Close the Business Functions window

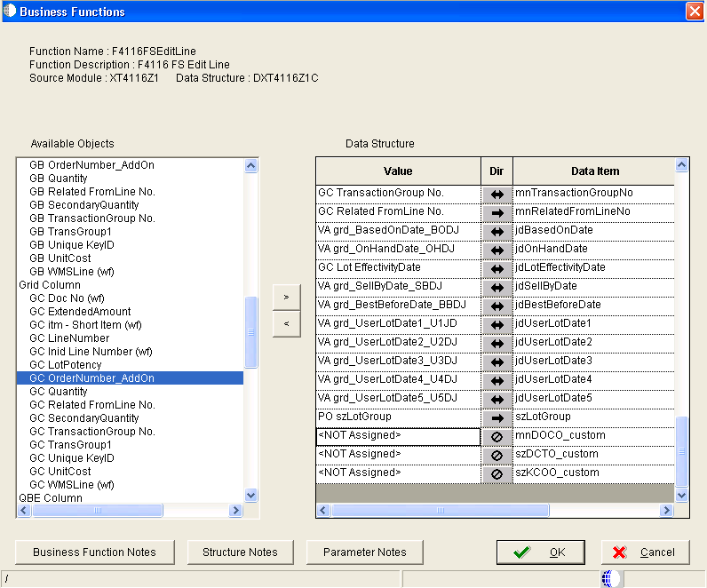(x=695, y=12)
